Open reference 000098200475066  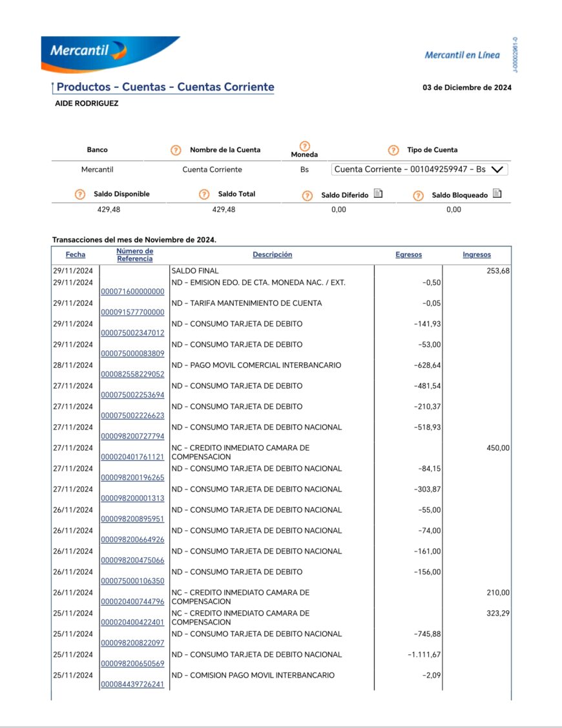point(132,560)
